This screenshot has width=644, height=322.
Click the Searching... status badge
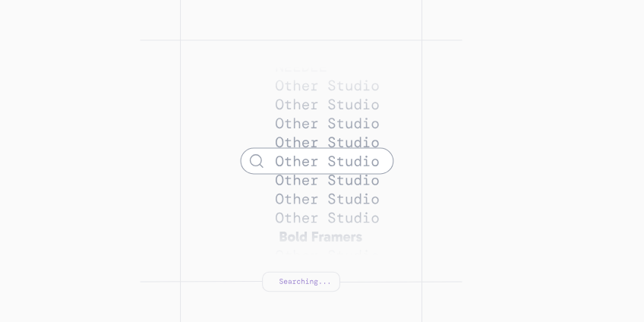(x=301, y=282)
